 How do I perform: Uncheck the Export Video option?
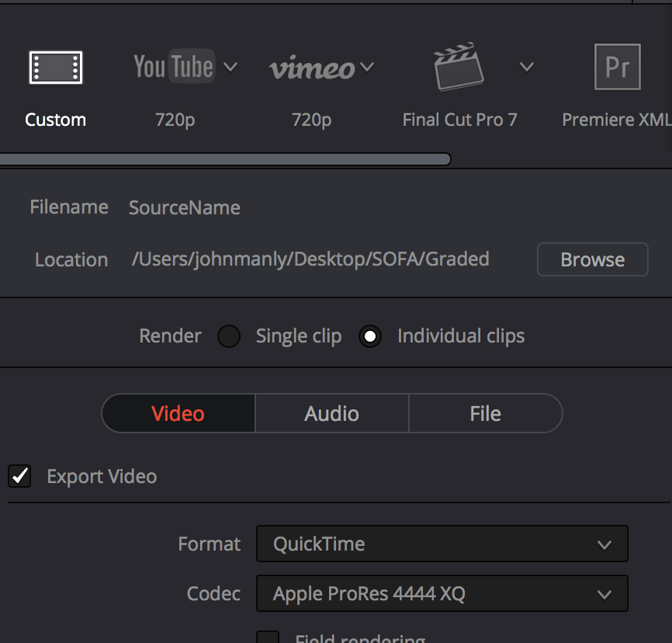point(19,476)
